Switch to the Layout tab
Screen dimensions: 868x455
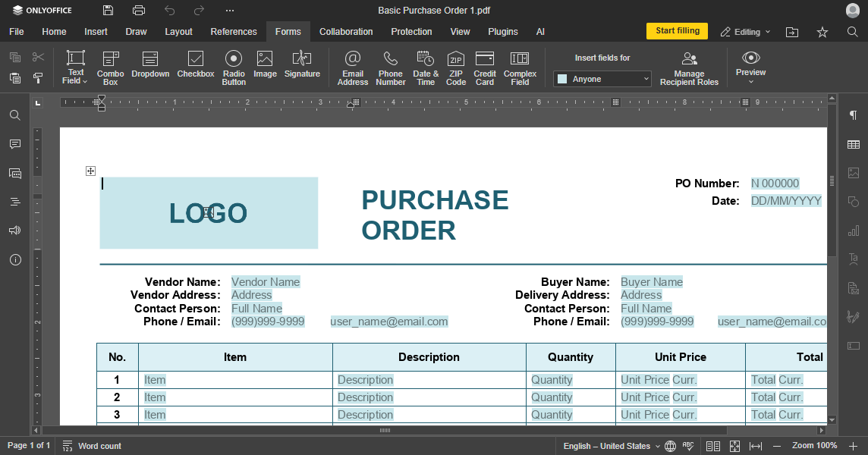coord(178,32)
